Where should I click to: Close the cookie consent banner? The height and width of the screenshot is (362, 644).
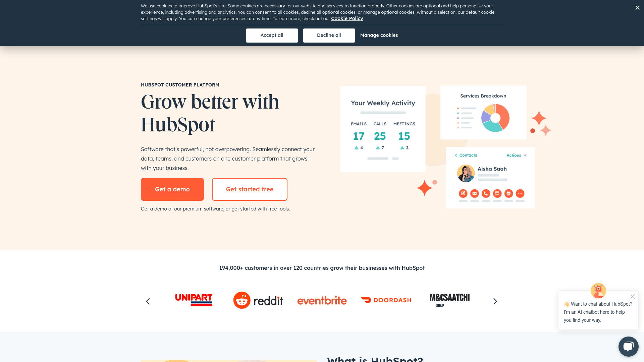[x=637, y=7]
